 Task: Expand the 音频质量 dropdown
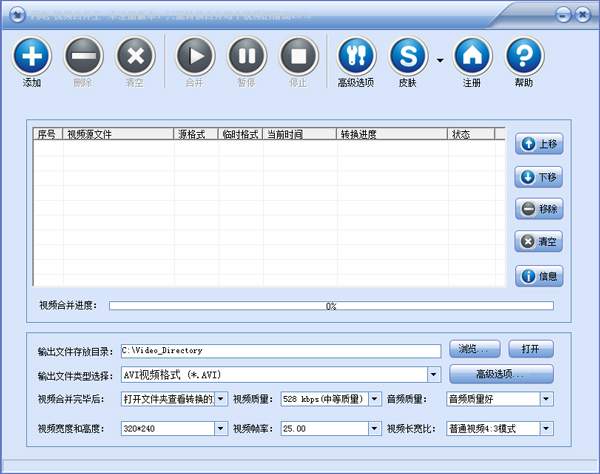546,399
